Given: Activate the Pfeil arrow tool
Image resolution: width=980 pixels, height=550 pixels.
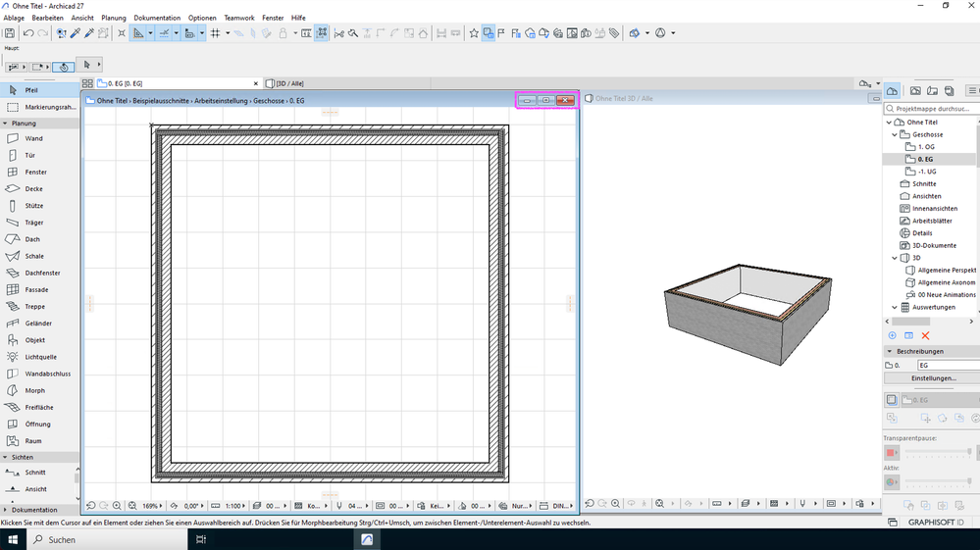Looking at the screenshot, I should tap(31, 90).
